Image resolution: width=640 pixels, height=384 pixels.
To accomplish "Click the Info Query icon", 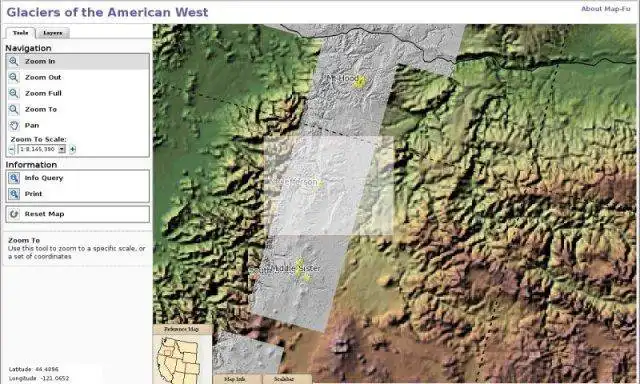I will 14,178.
